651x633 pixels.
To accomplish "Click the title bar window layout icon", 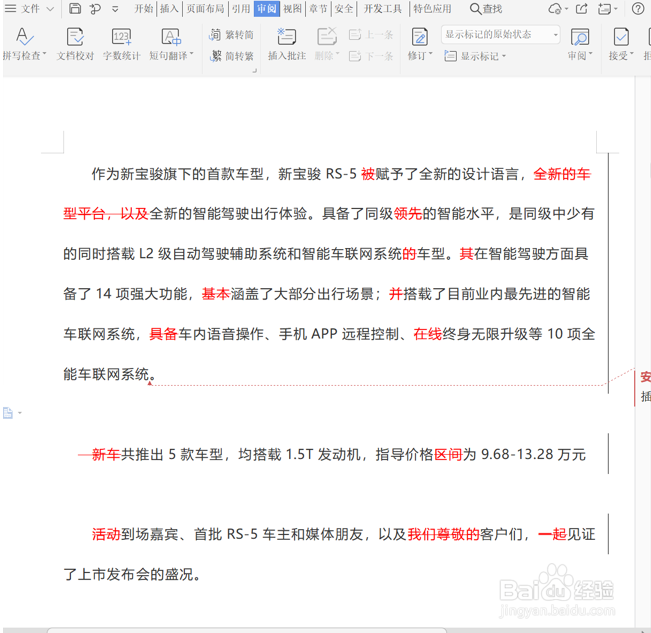I will (x=605, y=8).
